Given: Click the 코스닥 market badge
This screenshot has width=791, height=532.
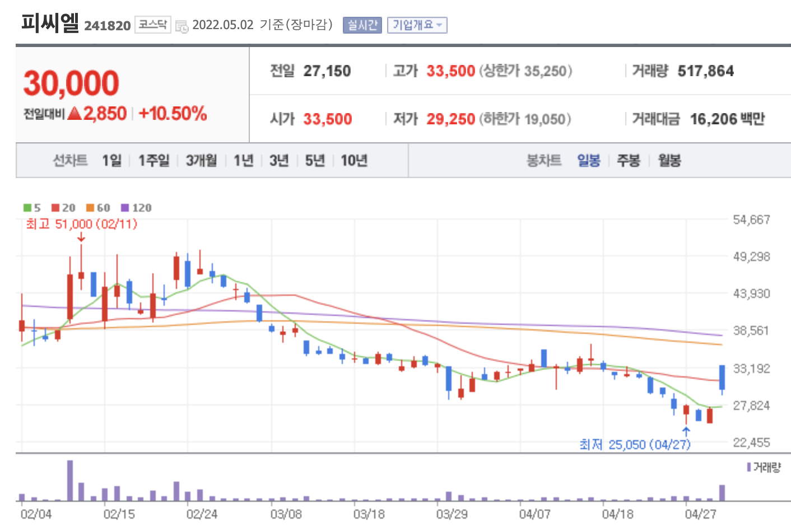Looking at the screenshot, I should pyautogui.click(x=153, y=25).
